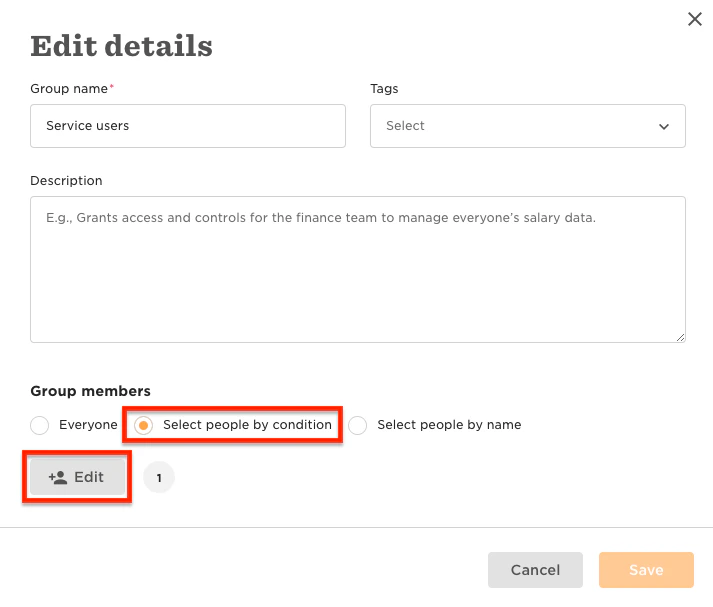This screenshot has height=607, width=713.
Task: Click the Select placeholder in Tags
Action: click(405, 125)
